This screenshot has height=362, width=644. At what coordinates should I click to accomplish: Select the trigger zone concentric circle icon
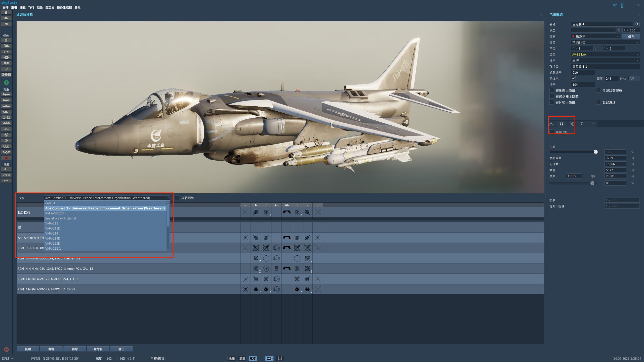point(6,135)
